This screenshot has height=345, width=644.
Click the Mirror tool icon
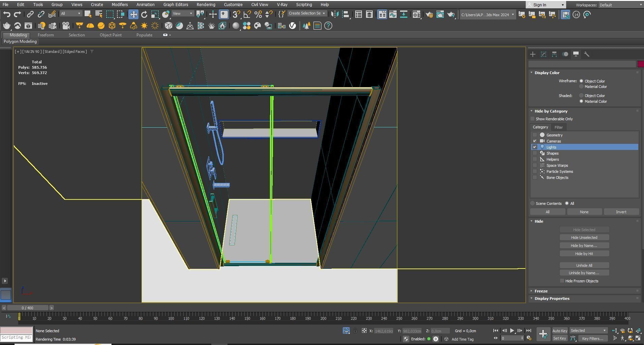[x=335, y=14]
